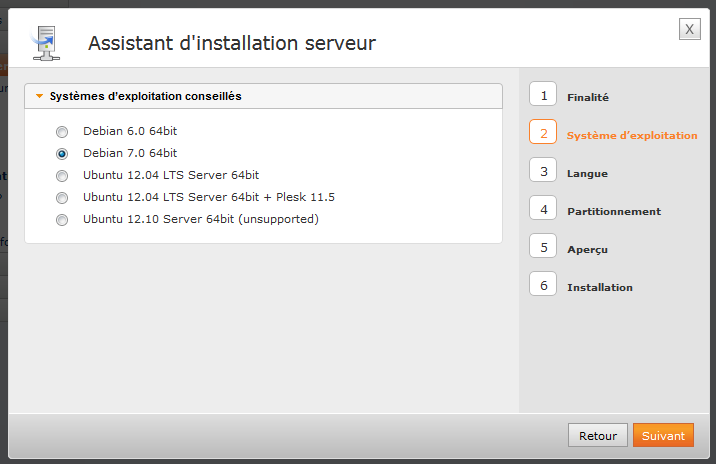The image size is (716, 464).
Task: Click the server installation wizard icon
Action: 44,40
